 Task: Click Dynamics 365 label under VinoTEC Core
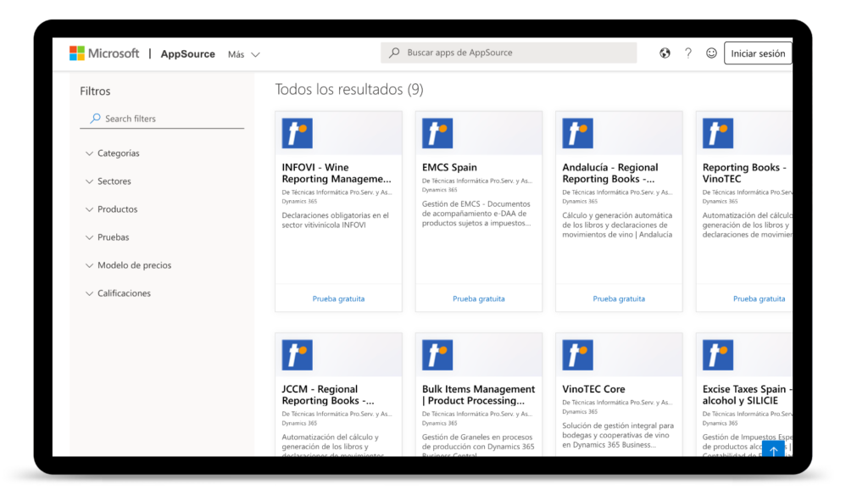(x=580, y=412)
